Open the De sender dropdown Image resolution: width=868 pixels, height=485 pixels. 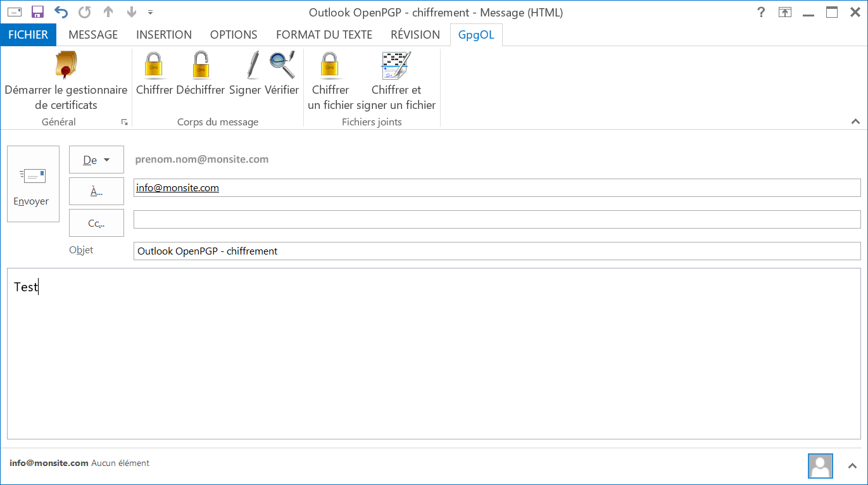click(96, 160)
